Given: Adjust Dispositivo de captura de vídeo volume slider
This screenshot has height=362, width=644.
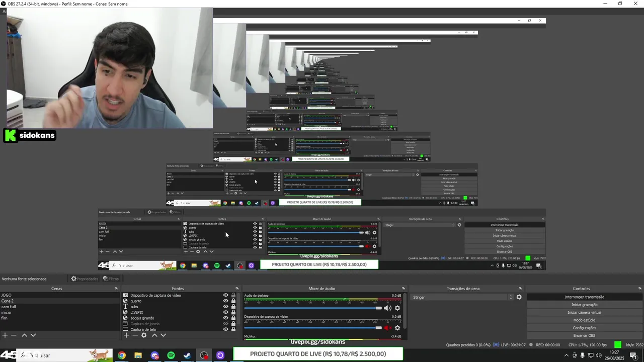Looking at the screenshot, I should (x=313, y=328).
